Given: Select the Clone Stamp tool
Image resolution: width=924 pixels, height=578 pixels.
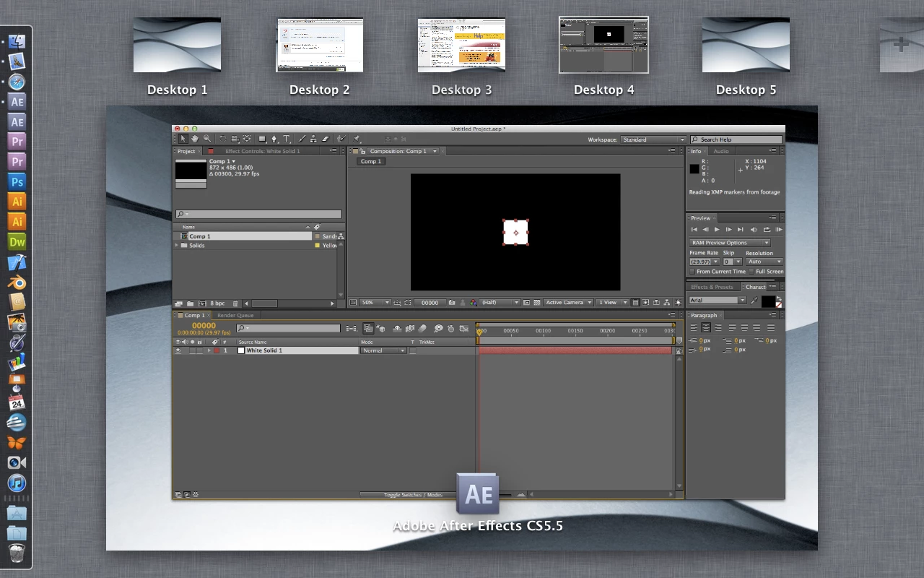Looking at the screenshot, I should pyautogui.click(x=313, y=139).
